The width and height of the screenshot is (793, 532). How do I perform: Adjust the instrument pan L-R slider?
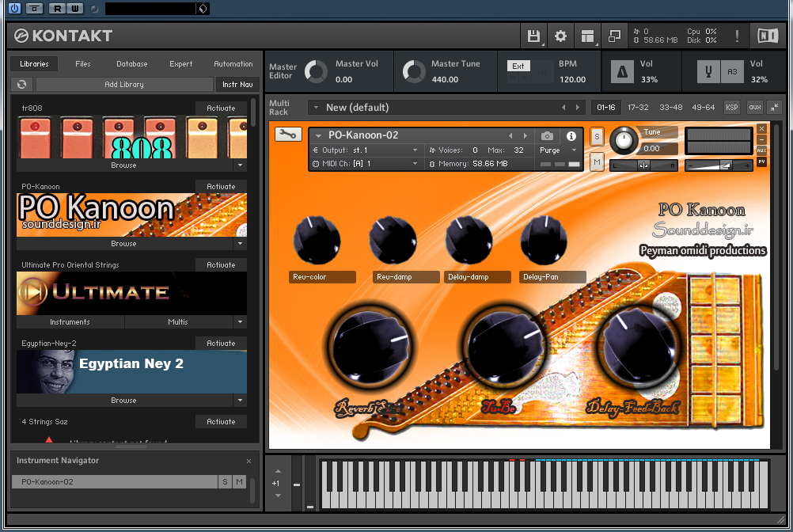point(643,165)
